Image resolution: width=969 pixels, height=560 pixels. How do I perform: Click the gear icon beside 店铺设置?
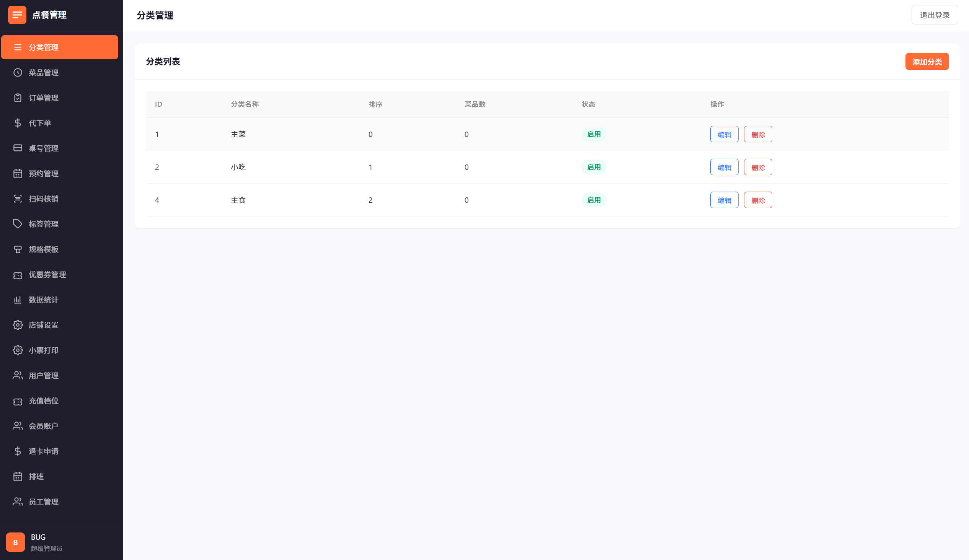[18, 325]
